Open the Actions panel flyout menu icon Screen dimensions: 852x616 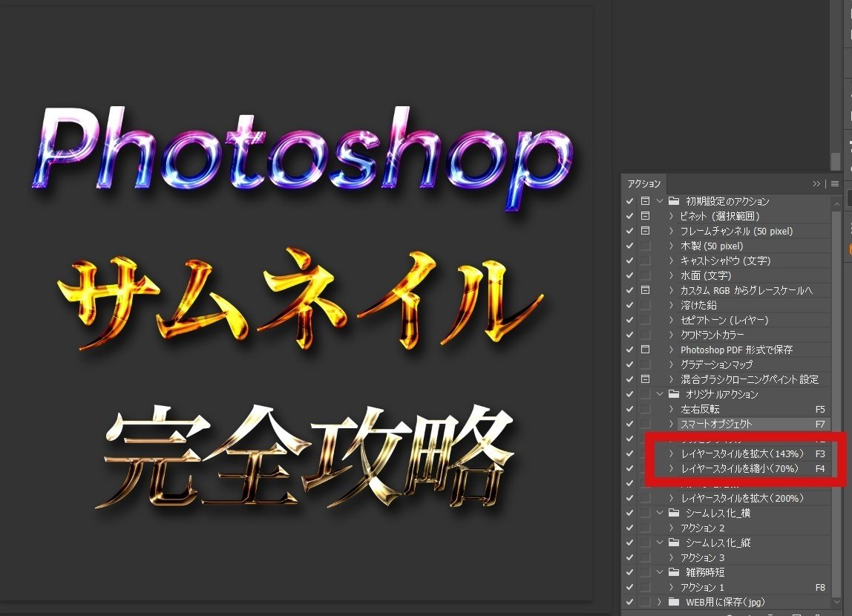tap(835, 183)
